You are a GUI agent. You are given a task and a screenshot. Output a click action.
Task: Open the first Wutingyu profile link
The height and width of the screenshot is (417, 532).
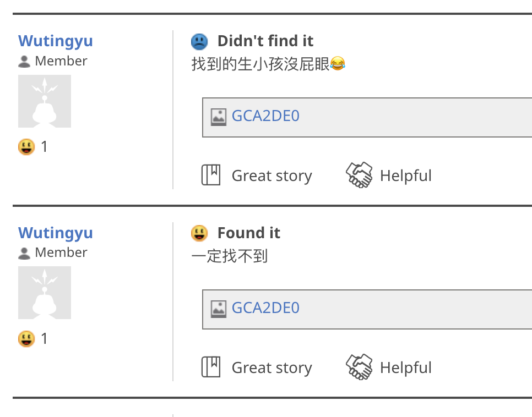tap(55, 41)
